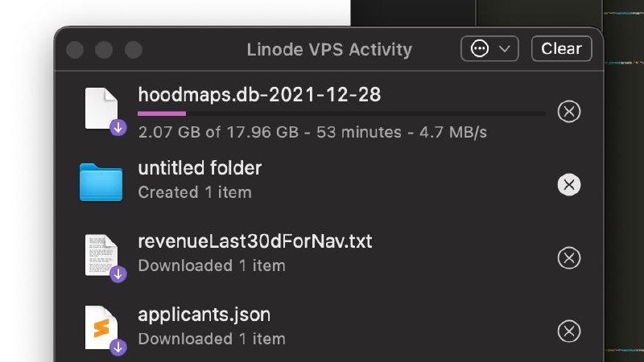Dismiss the revenueLast30dForNav.txt entry

pyautogui.click(x=569, y=258)
